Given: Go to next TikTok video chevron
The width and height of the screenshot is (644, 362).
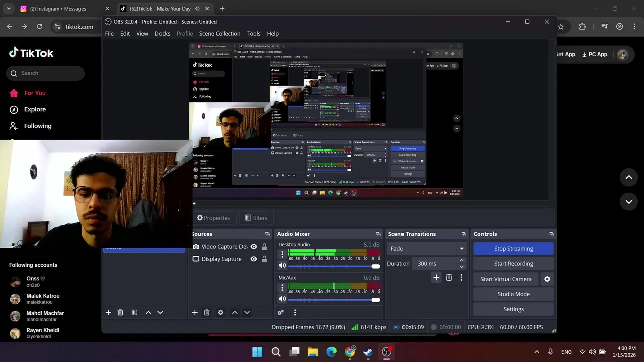Looking at the screenshot, I should click(629, 201).
